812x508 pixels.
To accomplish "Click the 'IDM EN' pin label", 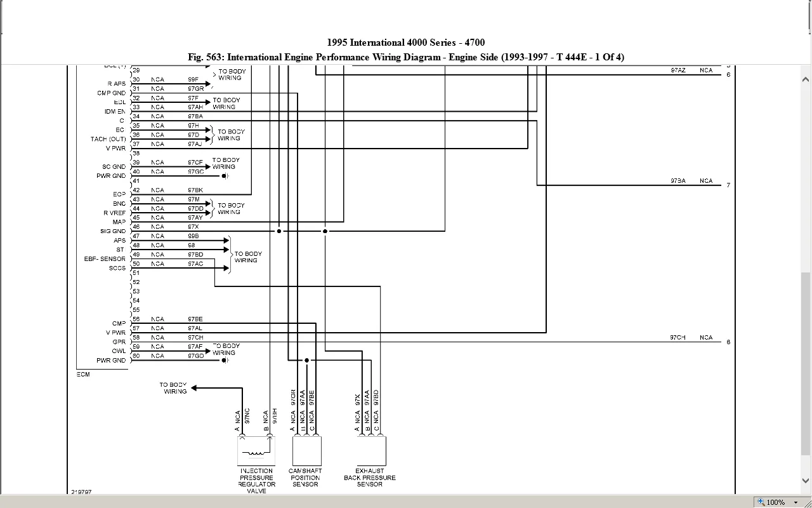I will point(115,112).
